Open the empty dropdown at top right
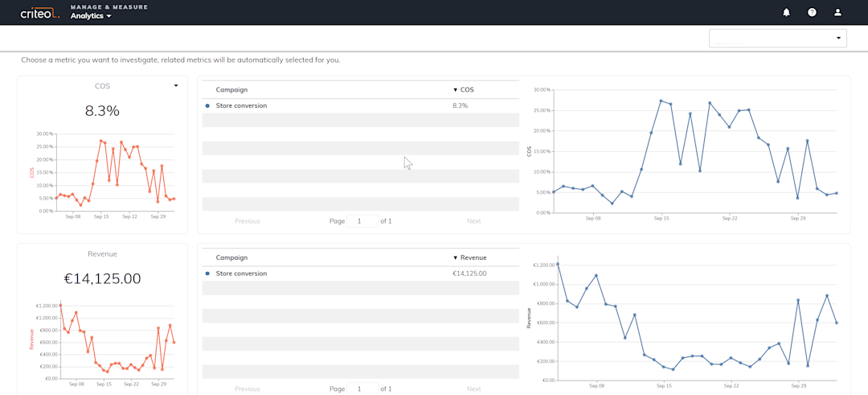 [778, 39]
